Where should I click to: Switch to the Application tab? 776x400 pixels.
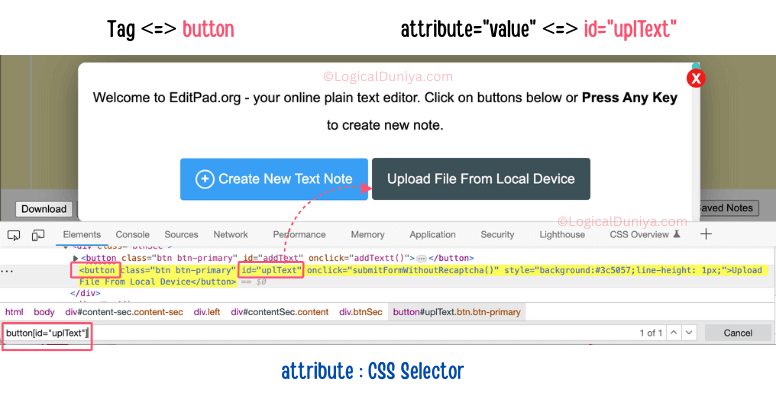click(433, 235)
